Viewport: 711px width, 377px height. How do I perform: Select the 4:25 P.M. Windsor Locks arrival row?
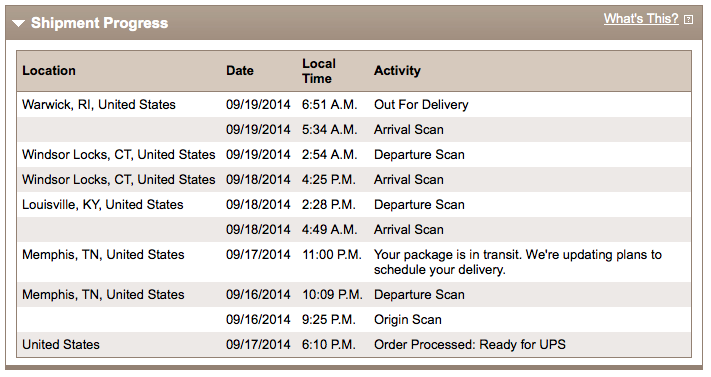354,180
